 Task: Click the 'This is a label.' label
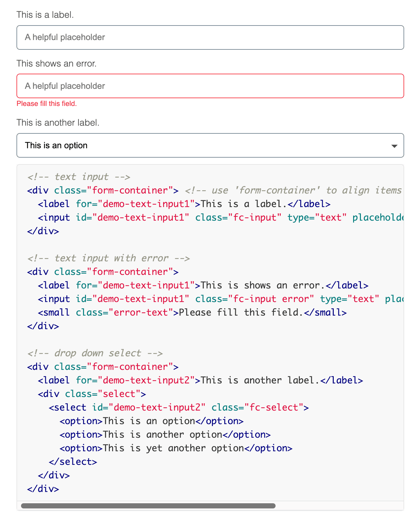[x=45, y=15]
